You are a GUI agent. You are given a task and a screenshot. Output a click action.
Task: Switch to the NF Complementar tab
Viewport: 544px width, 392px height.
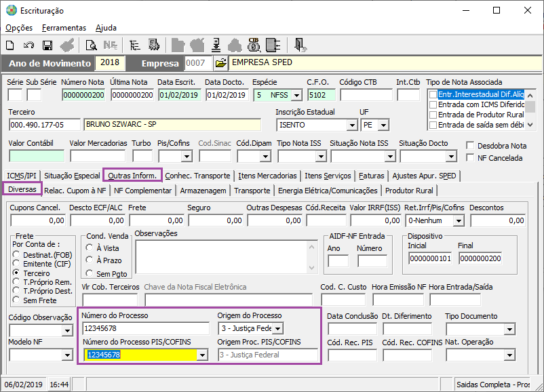(143, 191)
